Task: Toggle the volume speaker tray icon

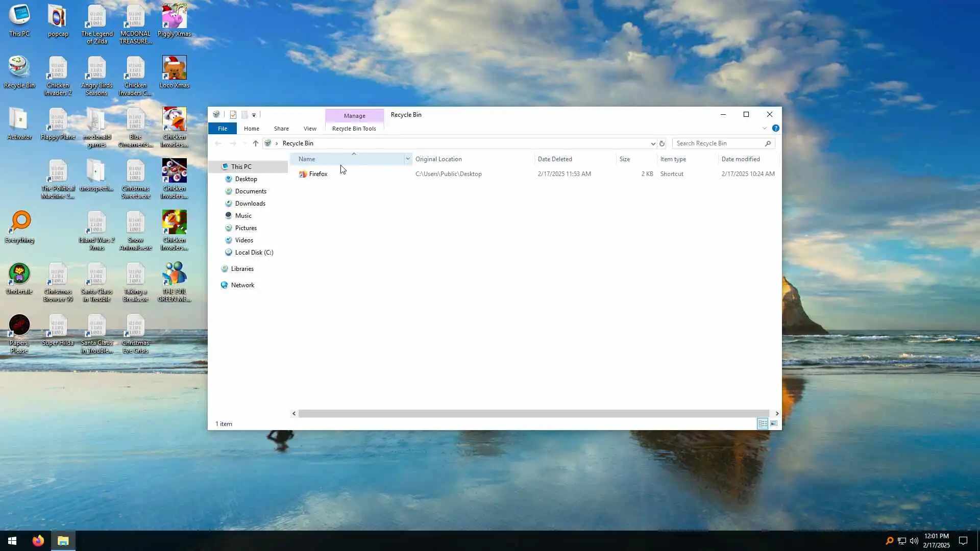Action: pos(914,541)
